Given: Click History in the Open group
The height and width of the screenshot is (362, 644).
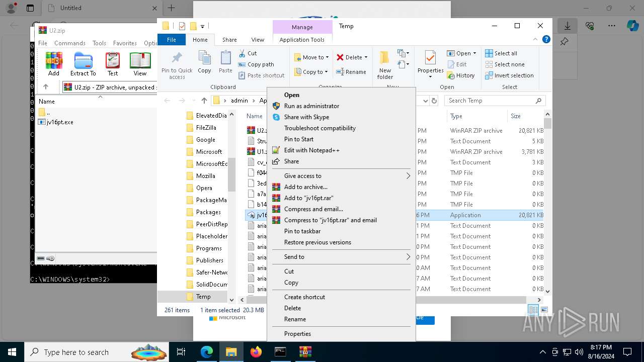Looking at the screenshot, I should [x=460, y=75].
